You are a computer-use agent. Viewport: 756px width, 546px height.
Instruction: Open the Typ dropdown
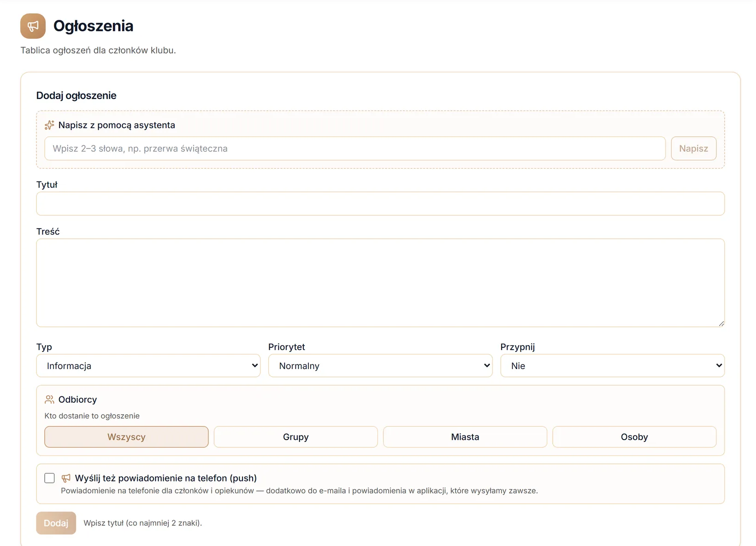(x=148, y=365)
